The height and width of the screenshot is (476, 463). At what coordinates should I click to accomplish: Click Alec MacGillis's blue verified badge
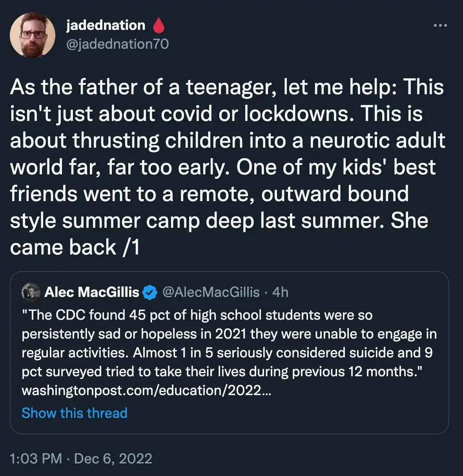[149, 293]
